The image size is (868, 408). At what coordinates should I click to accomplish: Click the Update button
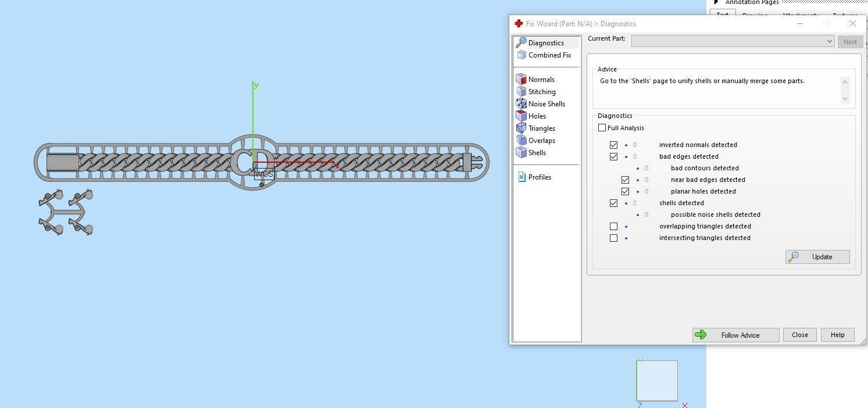pos(817,257)
